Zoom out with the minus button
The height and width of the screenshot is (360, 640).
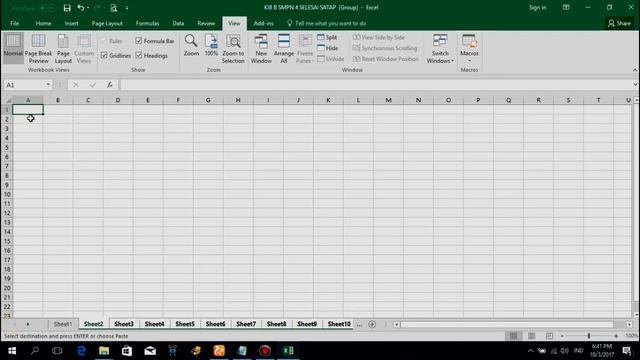pos(562,336)
